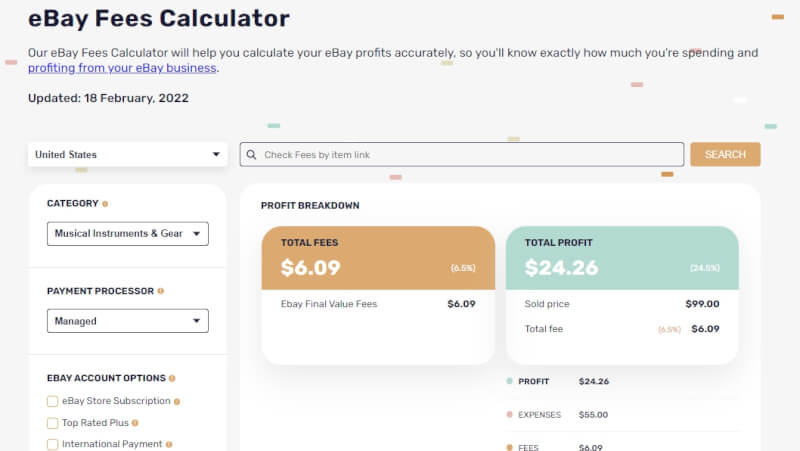
Task: Click the Top Rated Plus info icon
Action: (135, 423)
